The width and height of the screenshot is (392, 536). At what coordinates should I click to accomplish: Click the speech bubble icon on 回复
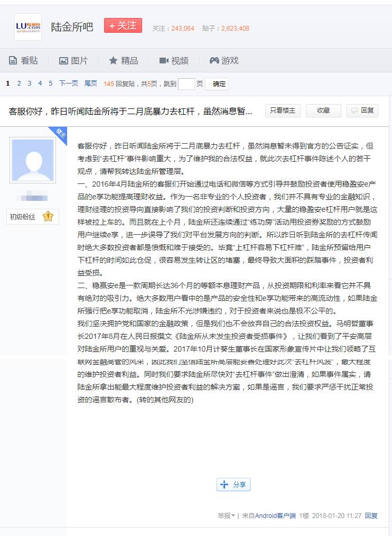pyautogui.click(x=354, y=111)
